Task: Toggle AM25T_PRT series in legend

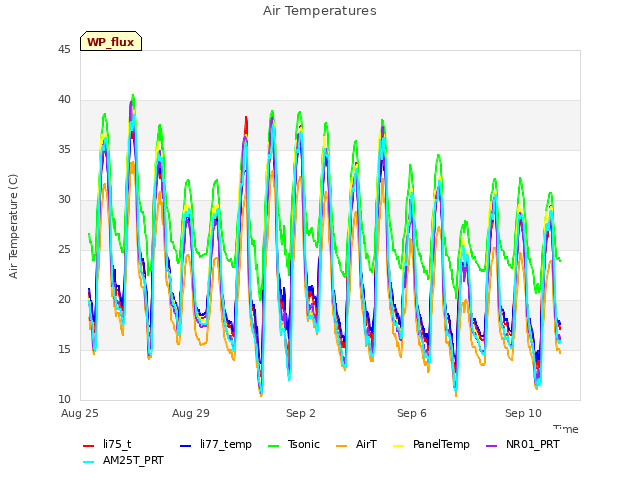Action: tap(123, 460)
